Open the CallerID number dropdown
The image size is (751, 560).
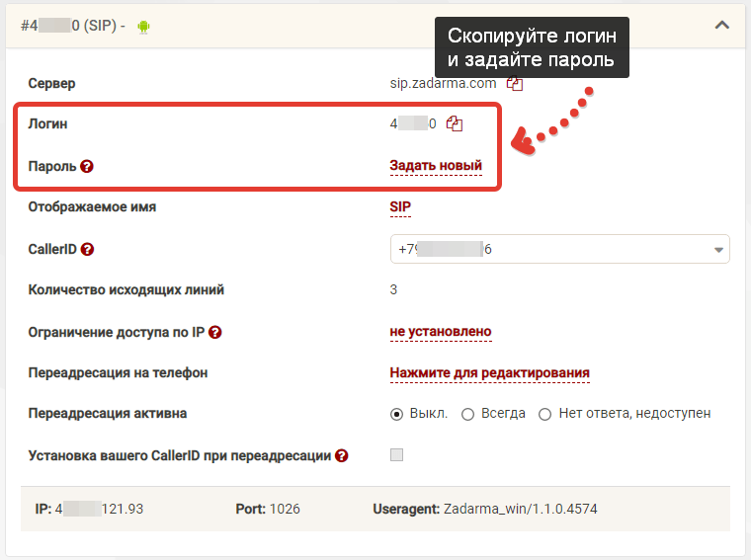coord(560,249)
